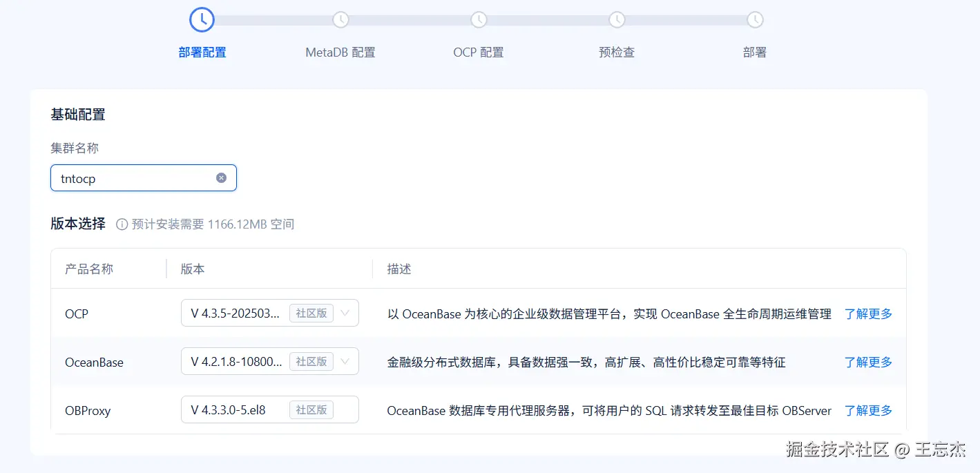Image resolution: width=980 pixels, height=473 pixels.
Task: Click the OceanBase product name cell
Action: click(94, 362)
